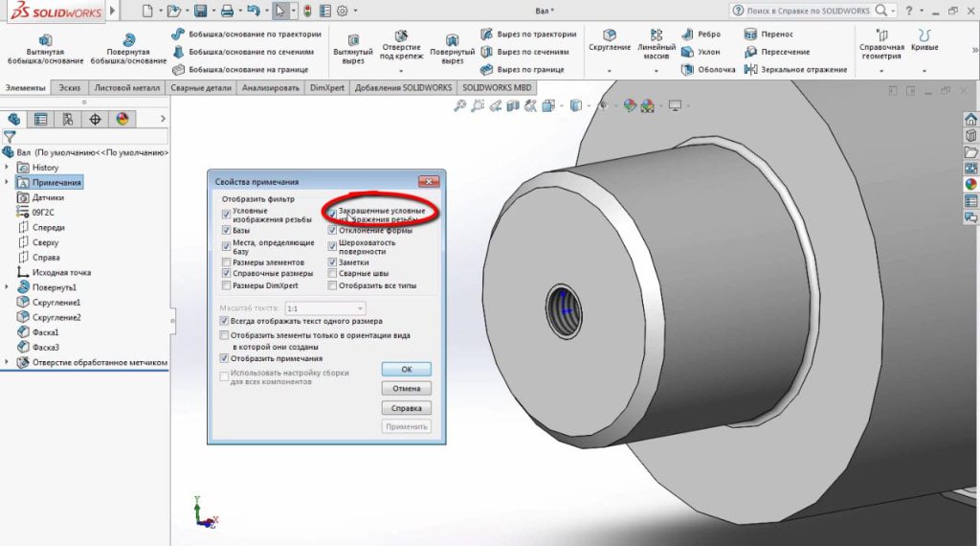The image size is (980, 546).
Task: Click the Отмена button
Action: coord(406,388)
